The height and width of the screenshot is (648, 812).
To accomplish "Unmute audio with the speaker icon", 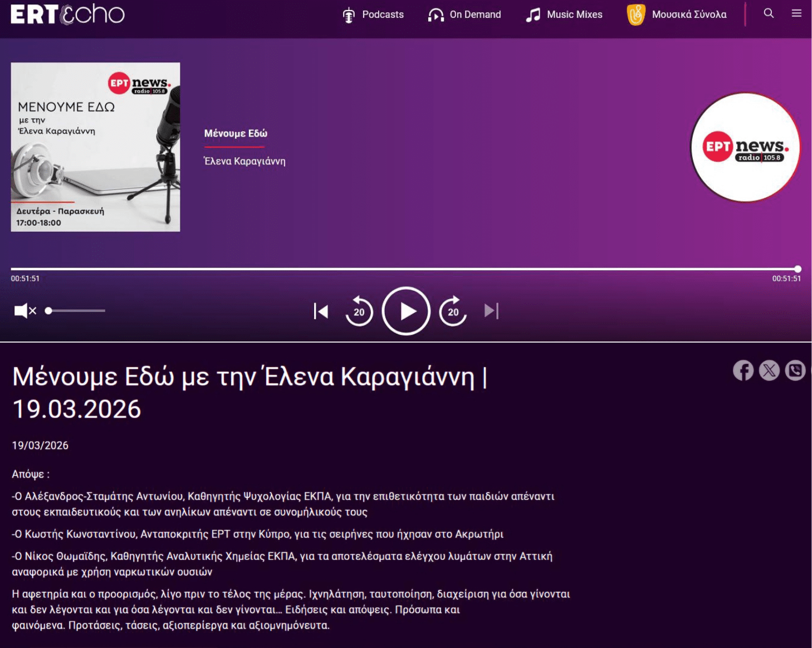I will [x=25, y=310].
